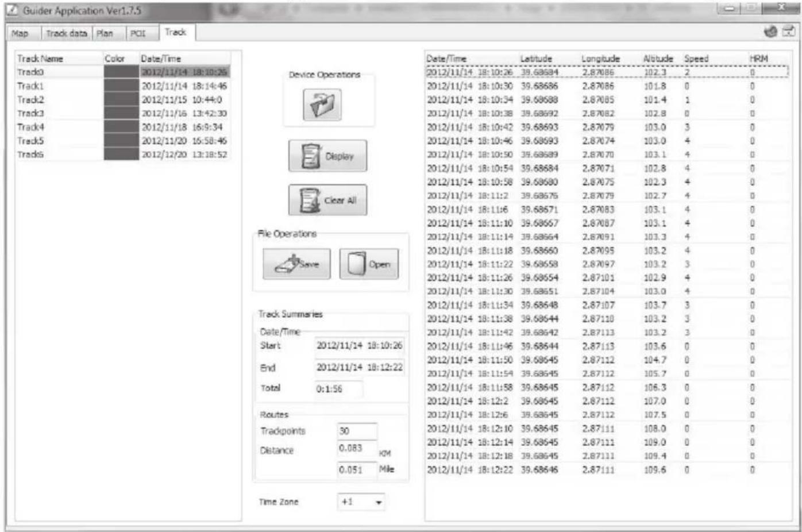Click the Guider Application title bar icon
The image size is (802, 532).
coord(12,10)
